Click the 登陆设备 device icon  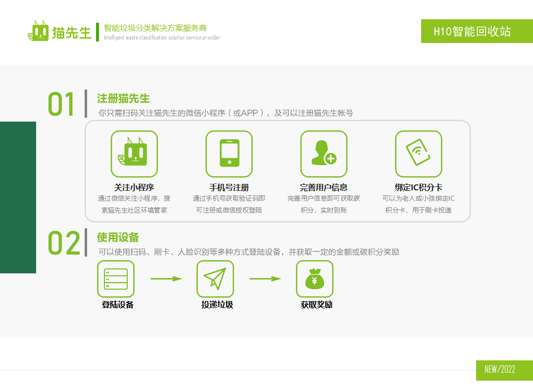[115, 279]
